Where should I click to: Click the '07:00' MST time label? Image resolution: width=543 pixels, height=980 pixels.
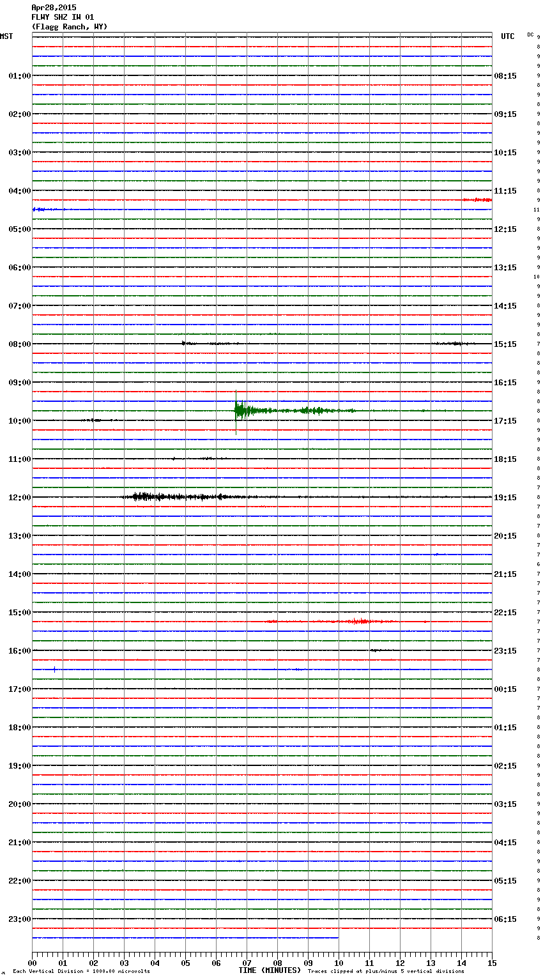pyautogui.click(x=20, y=306)
